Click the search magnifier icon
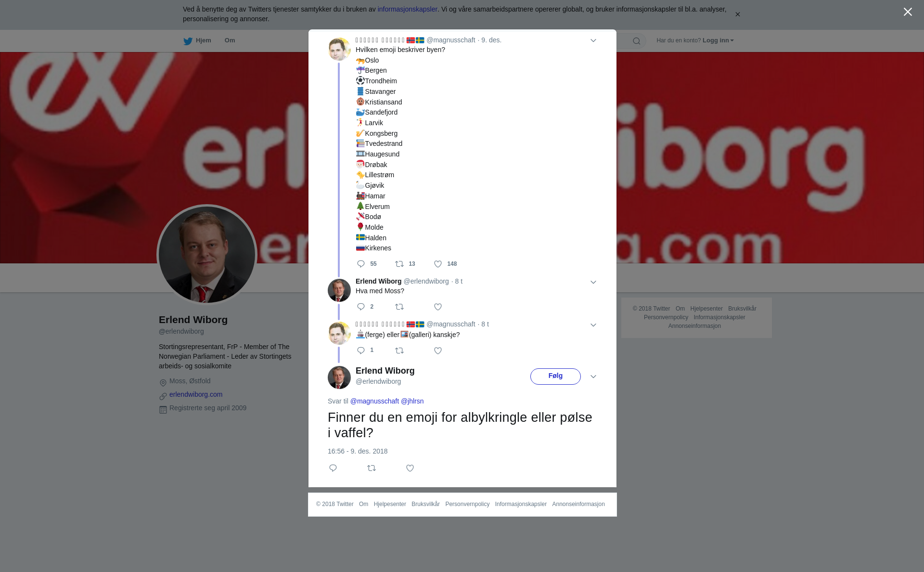This screenshot has width=924, height=572. click(x=637, y=41)
